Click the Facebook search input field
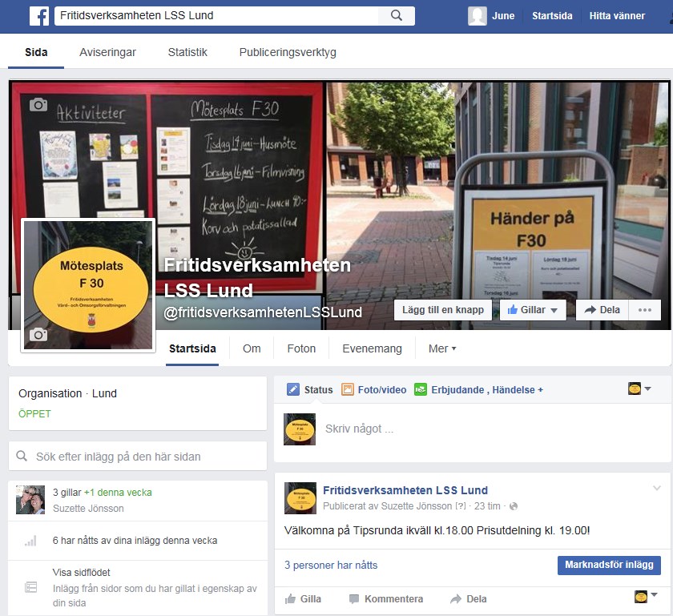 click(217, 16)
